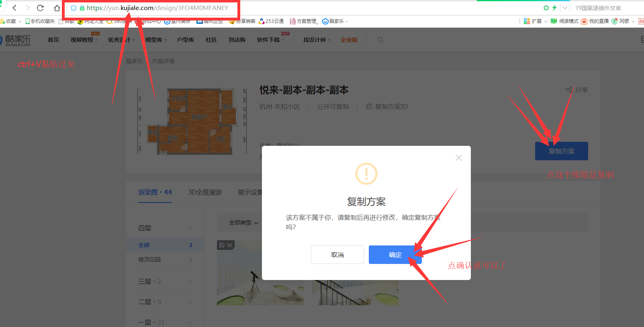Open the address bar dropdown arrow

coord(565,8)
